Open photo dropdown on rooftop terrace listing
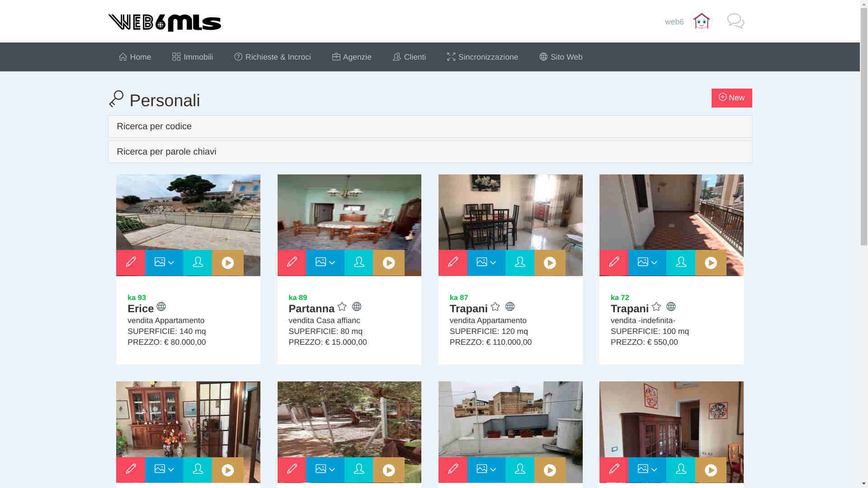The width and height of the screenshot is (868, 488). (486, 469)
